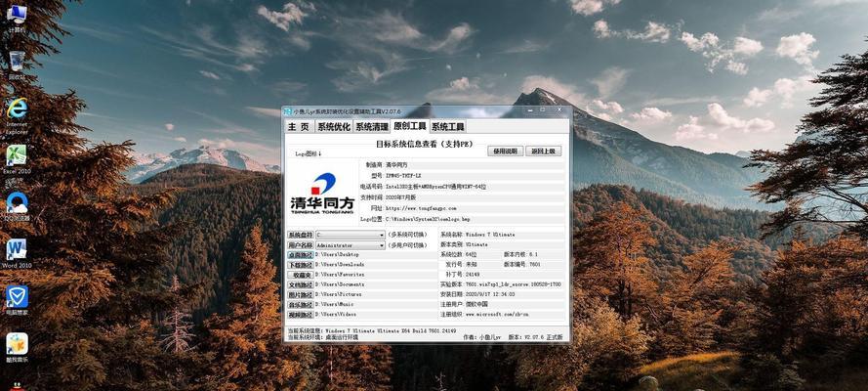Screen dimensions: 868x391
Task: Click the D:\Users\Videos path text
Action: (x=337, y=315)
